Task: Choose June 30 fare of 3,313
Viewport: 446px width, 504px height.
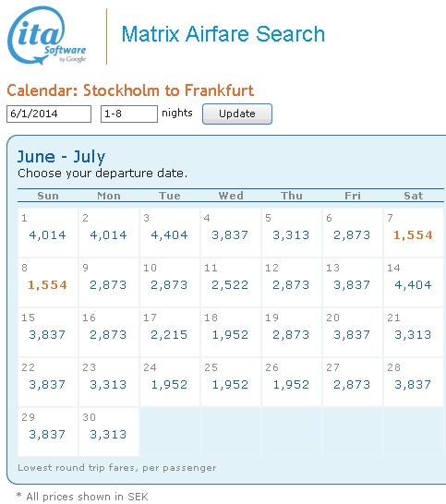Action: 108,434
